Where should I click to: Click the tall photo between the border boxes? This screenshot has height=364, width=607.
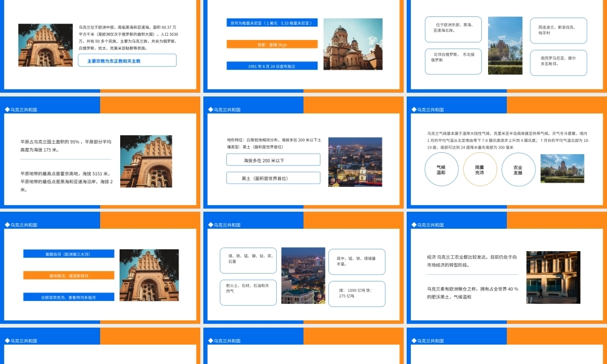(x=505, y=45)
